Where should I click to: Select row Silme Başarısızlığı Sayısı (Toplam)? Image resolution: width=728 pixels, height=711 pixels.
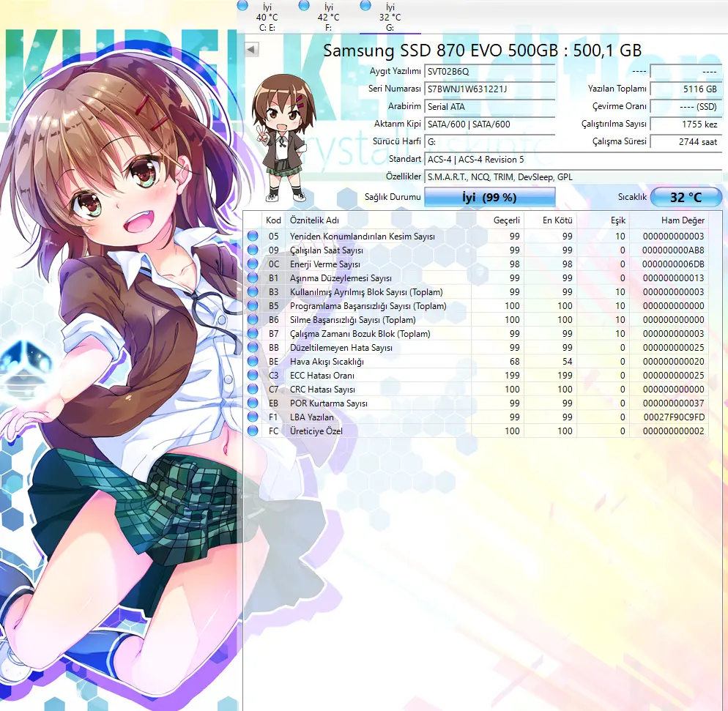[476, 320]
